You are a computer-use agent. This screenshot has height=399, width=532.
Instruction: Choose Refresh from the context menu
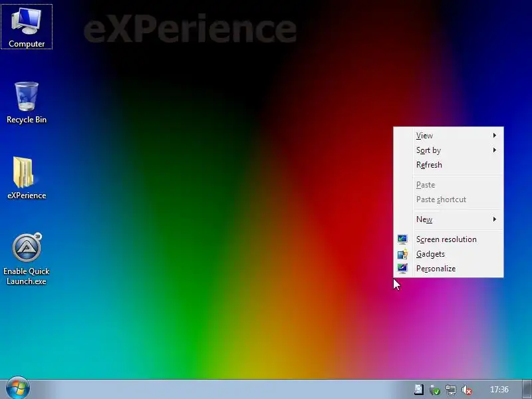(x=448, y=164)
